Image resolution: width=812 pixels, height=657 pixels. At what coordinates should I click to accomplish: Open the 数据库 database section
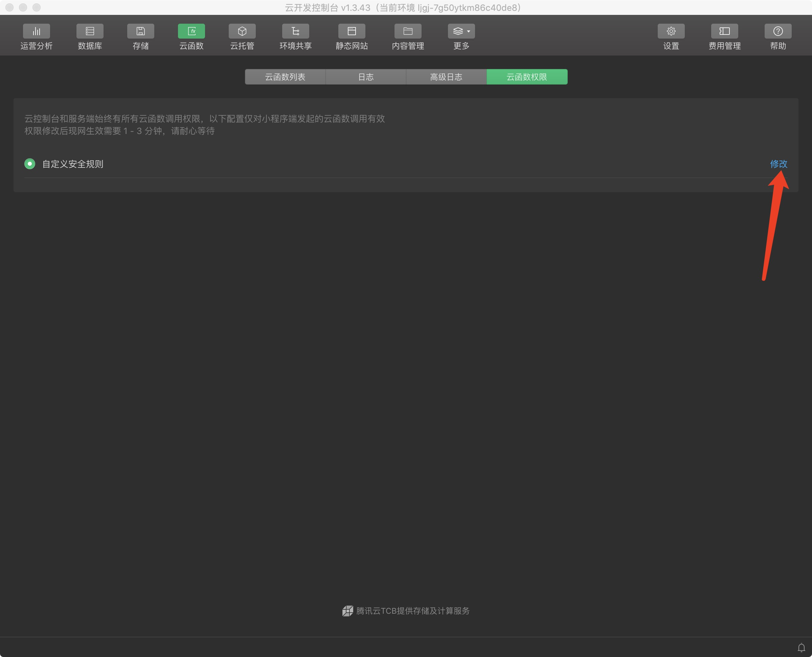[90, 31]
